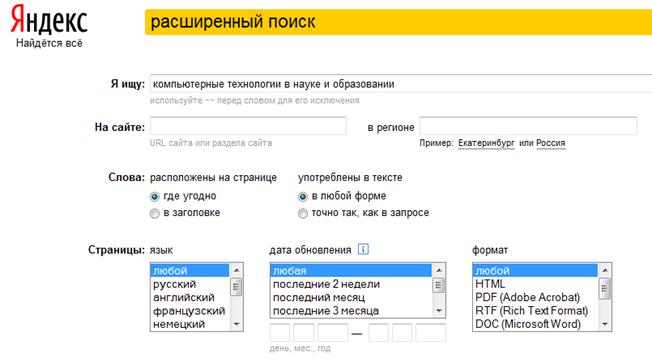The width and height of the screenshot is (652, 362).
Task: Select 'русский' in the language list
Action: click(x=190, y=284)
